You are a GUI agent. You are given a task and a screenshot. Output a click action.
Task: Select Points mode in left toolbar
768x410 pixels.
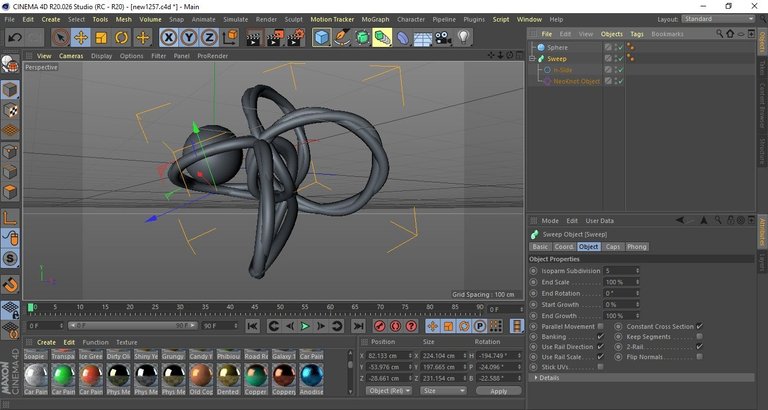click(10, 151)
